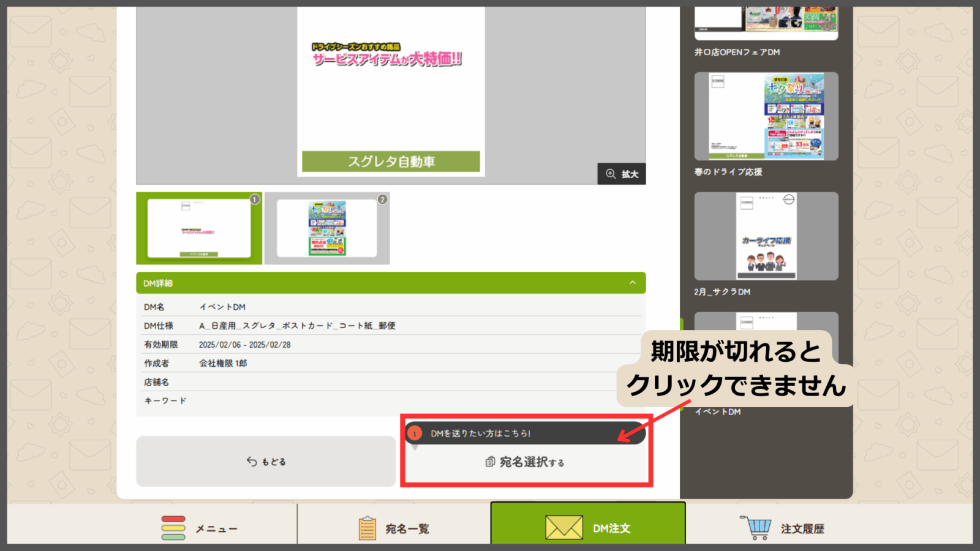Screen dimensions: 980x551
Task: Click the large DM preview image
Action: [x=391, y=92]
